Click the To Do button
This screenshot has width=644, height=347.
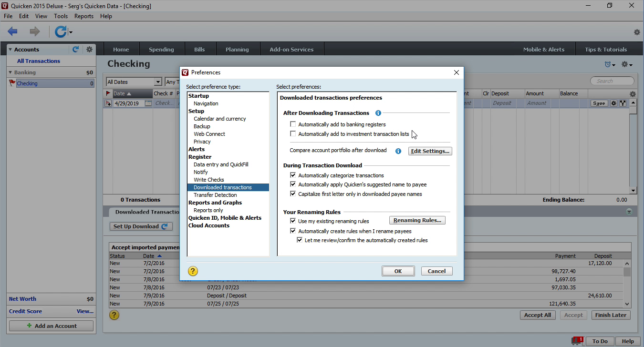click(x=600, y=341)
